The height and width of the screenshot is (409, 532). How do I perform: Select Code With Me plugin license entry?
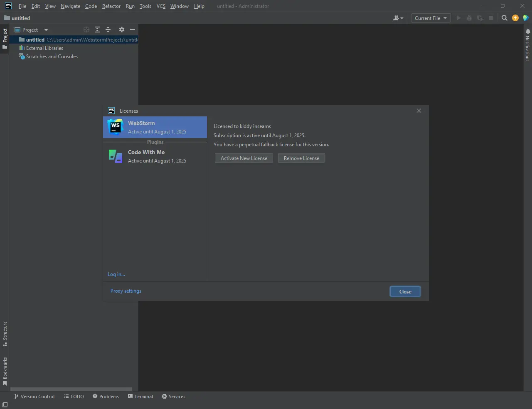pos(155,156)
